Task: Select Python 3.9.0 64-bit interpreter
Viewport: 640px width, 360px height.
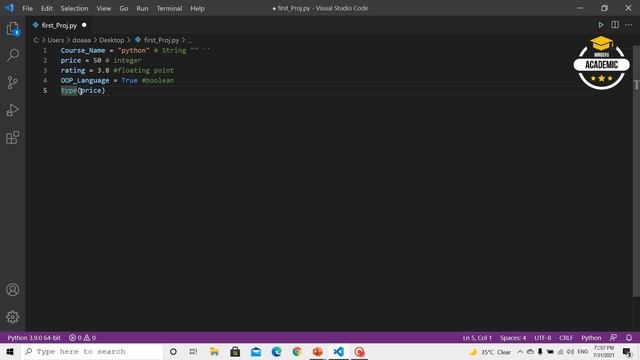Action: pos(34,338)
